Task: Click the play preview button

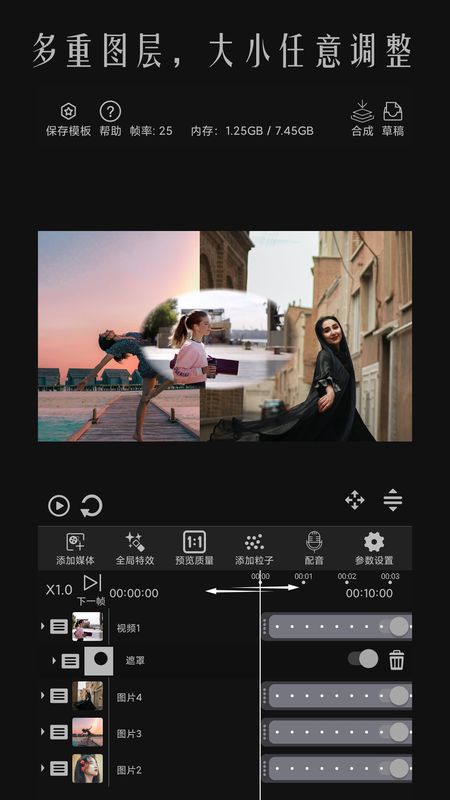Action: (x=59, y=506)
